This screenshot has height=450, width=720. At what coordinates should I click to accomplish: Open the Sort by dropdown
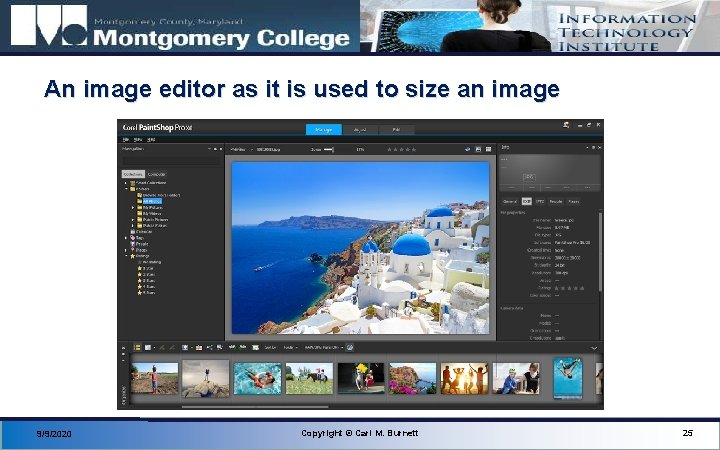click(271, 348)
